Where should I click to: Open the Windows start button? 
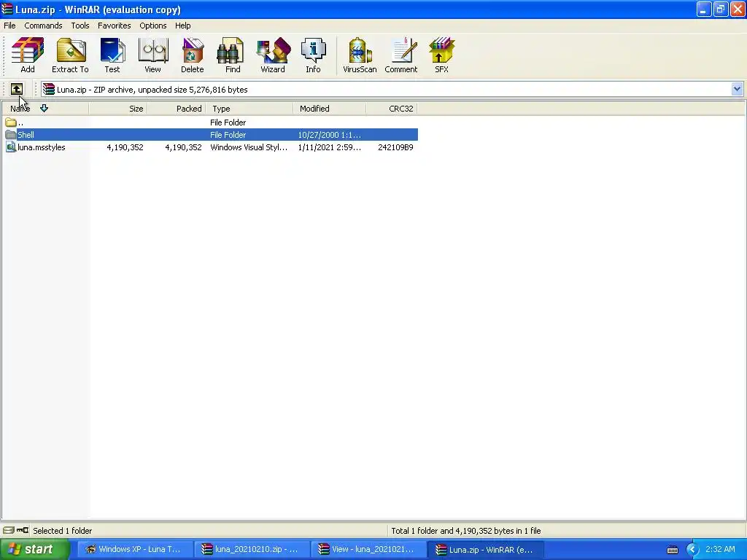[35, 550]
